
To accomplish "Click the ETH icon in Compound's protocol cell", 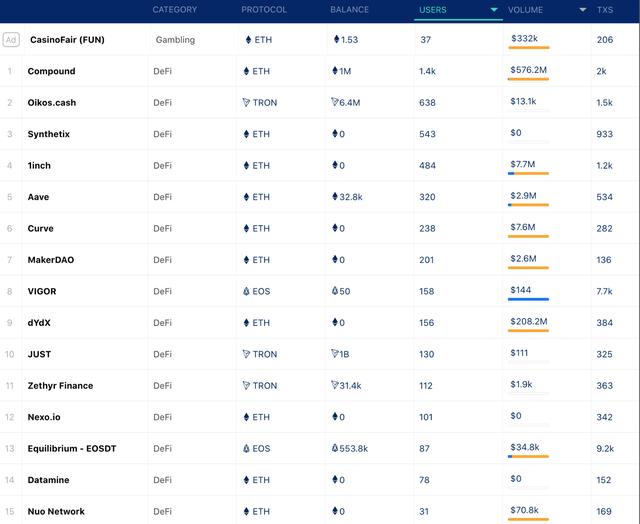I will click(x=246, y=71).
